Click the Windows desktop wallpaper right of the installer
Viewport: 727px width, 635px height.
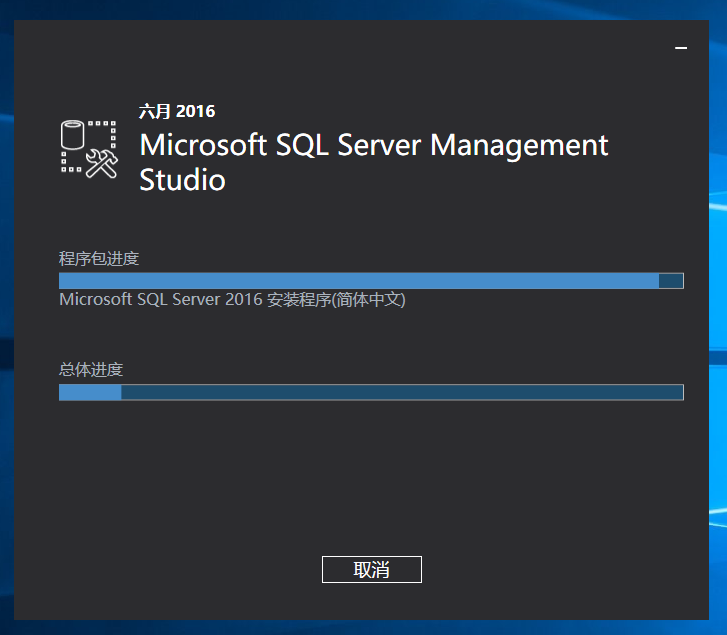(716, 300)
